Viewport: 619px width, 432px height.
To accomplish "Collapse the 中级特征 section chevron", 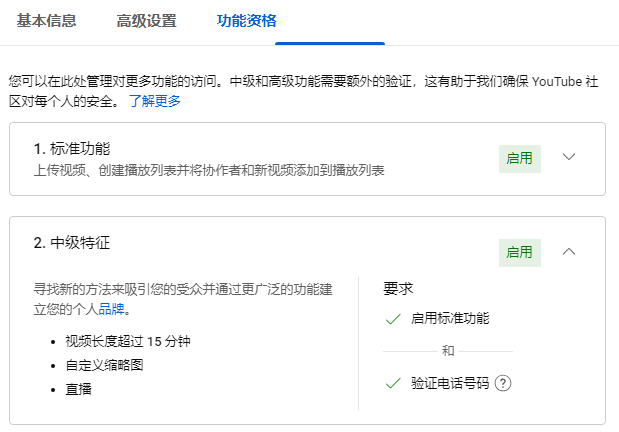I will coord(570,251).
